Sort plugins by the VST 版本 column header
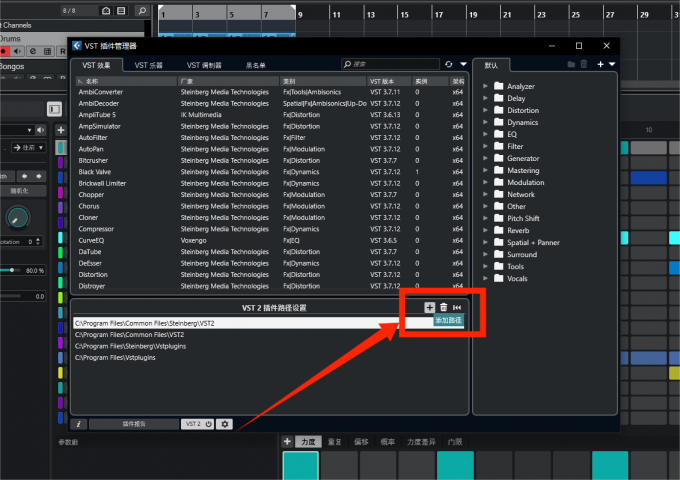Screen dimensions: 680x480 pyautogui.click(x=389, y=81)
